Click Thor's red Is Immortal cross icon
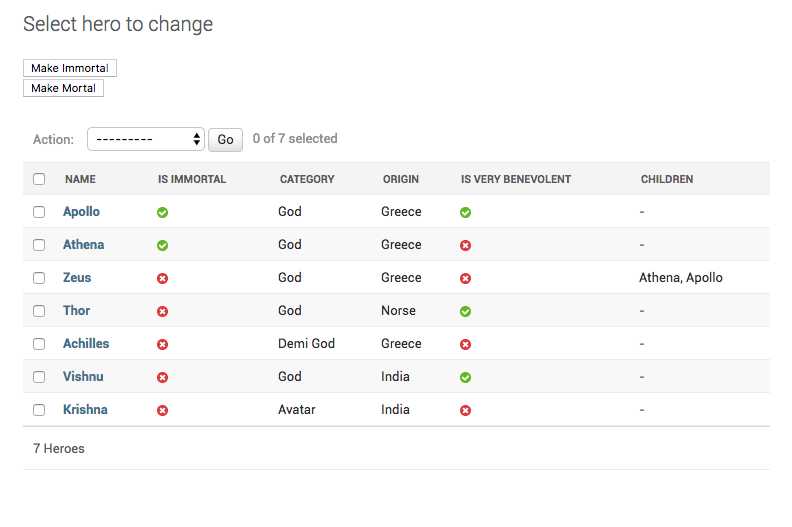 click(x=162, y=311)
